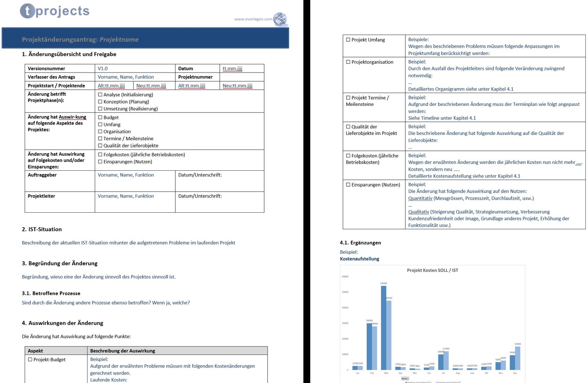The image size is (588, 383).
Task: Click the tprojects logo
Action: point(55,11)
